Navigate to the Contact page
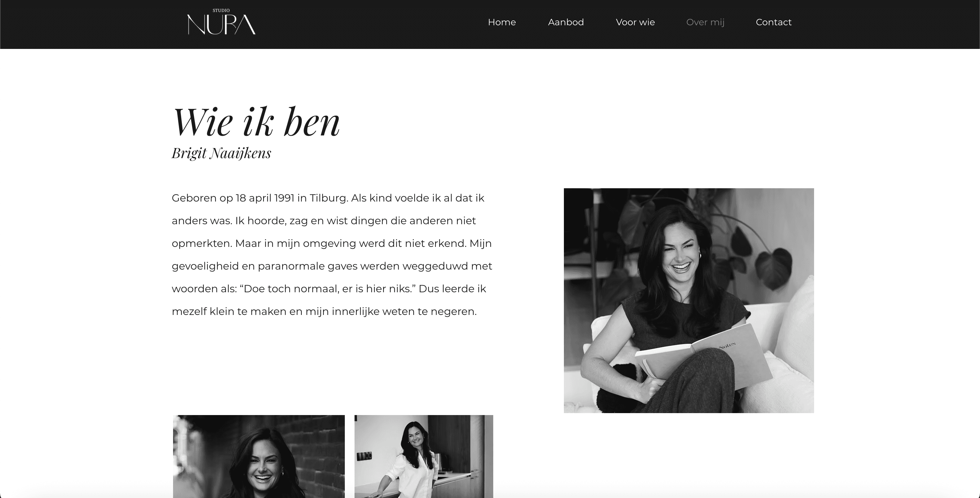This screenshot has width=980, height=498. pos(774,22)
